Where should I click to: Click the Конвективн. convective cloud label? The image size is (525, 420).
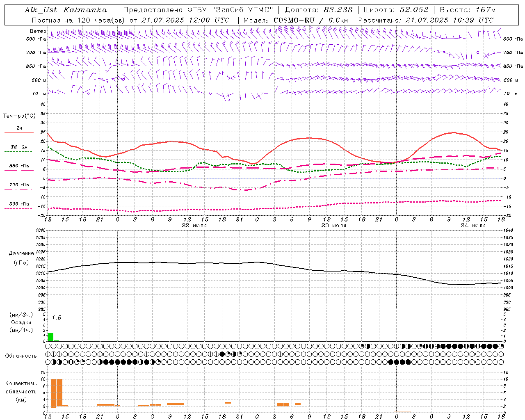tap(21, 383)
